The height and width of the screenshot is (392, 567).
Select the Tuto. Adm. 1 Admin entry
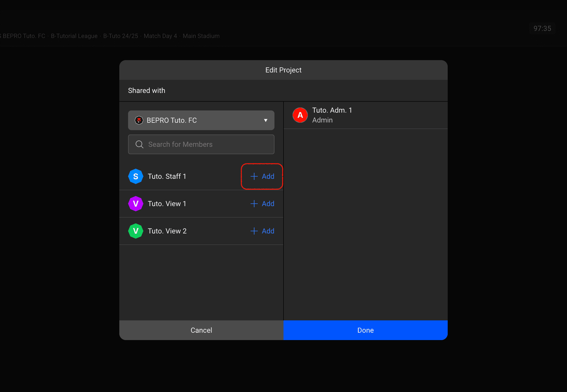click(x=365, y=115)
